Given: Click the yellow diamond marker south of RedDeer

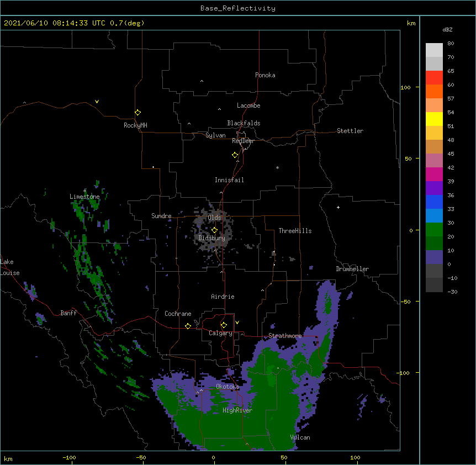Looking at the screenshot, I should [235, 155].
